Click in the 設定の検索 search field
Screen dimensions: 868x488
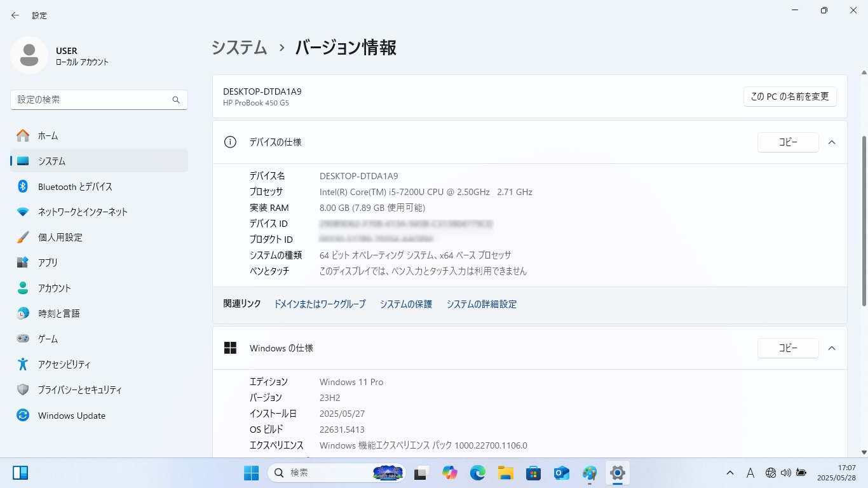99,100
